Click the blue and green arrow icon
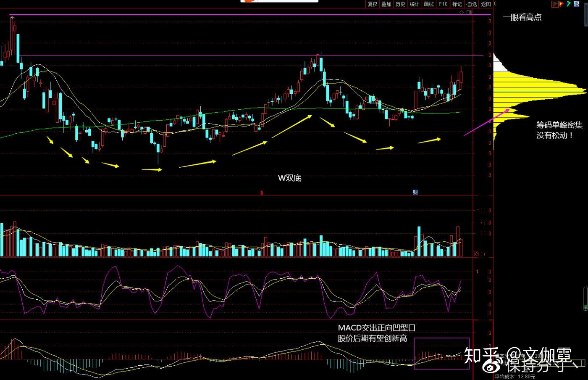The height and width of the screenshot is (380, 588). (x=569, y=4)
